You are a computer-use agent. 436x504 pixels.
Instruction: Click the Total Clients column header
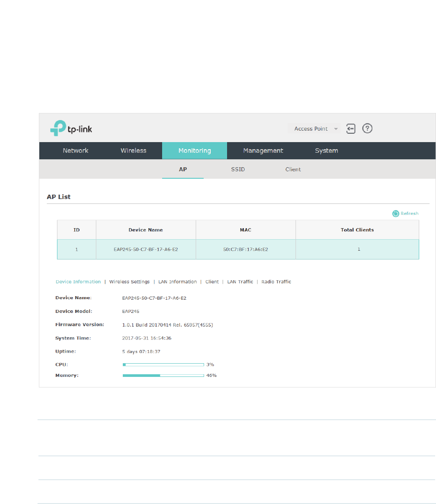click(357, 230)
